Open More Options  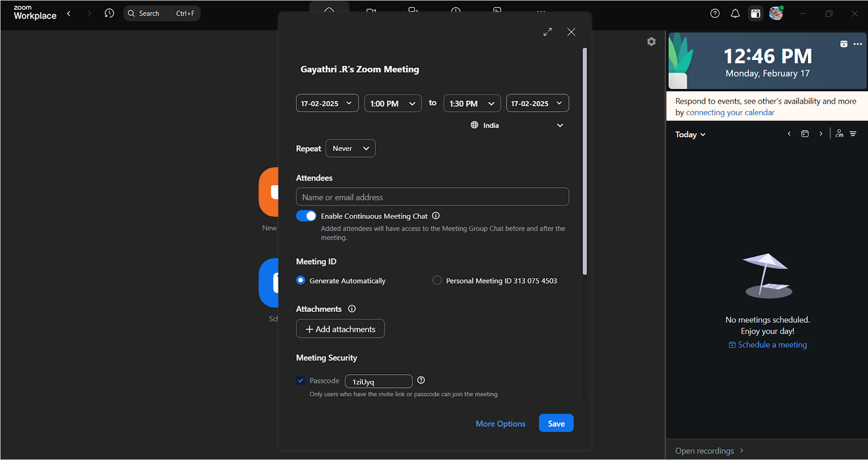click(501, 424)
